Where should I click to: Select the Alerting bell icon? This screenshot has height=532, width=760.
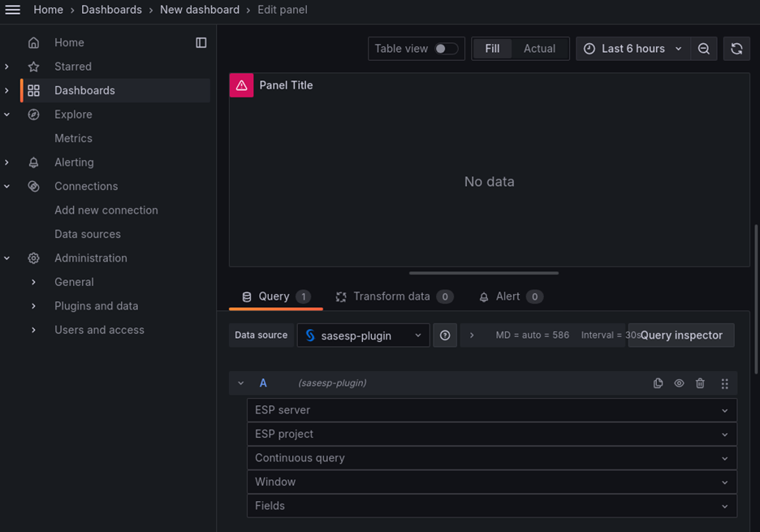click(x=33, y=162)
